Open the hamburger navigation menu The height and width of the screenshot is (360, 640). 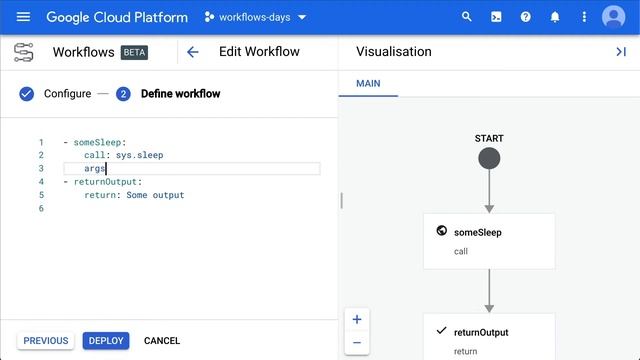coord(23,17)
